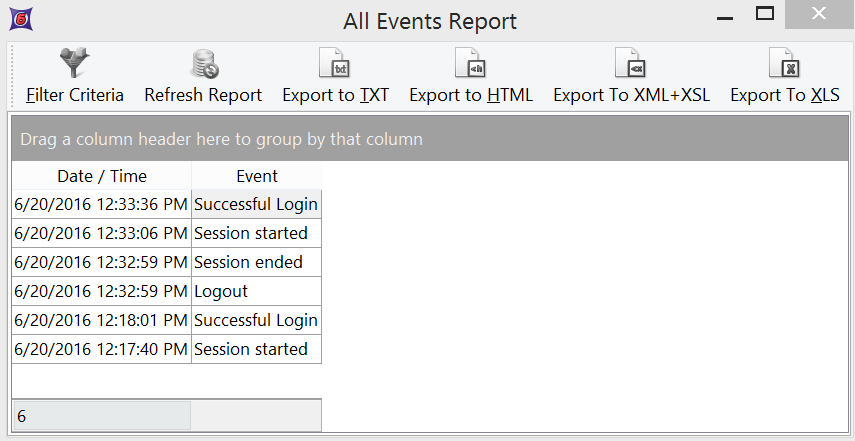
Task: Minimize the All Events Report window
Action: coord(721,14)
